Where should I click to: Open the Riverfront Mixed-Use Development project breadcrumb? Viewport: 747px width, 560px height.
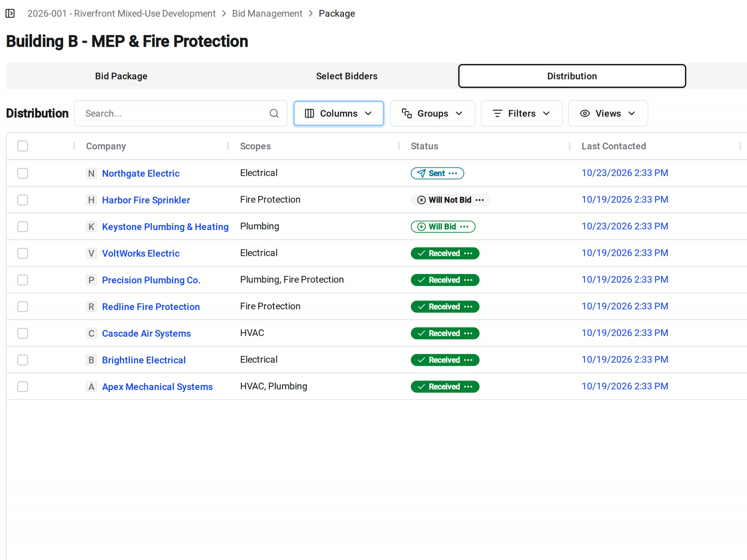click(121, 14)
